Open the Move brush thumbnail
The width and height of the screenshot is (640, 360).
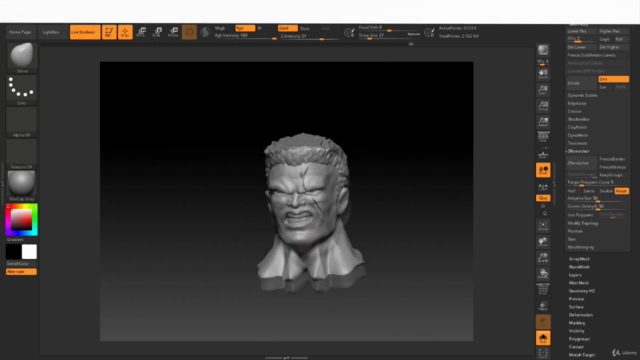tap(22, 58)
